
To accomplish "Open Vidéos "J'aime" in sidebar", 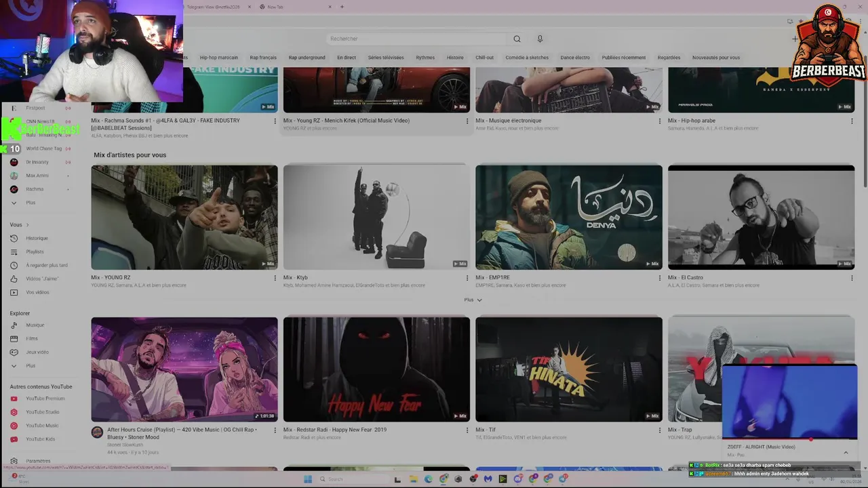I will [41, 279].
